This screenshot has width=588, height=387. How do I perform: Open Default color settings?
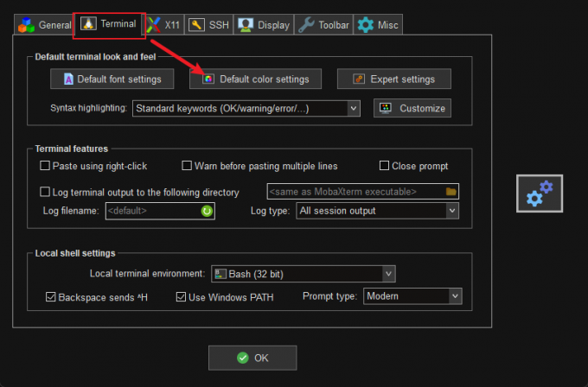tap(255, 79)
